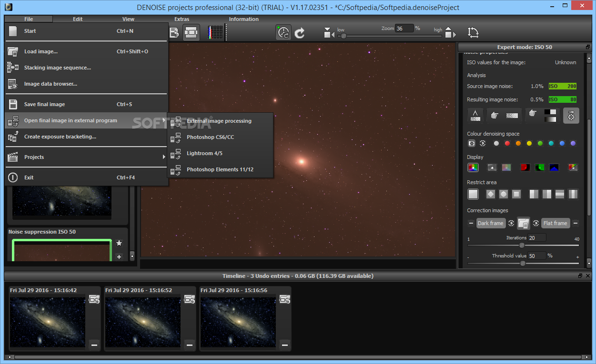Open the Information menu
This screenshot has height=364, width=596.
tap(243, 19)
